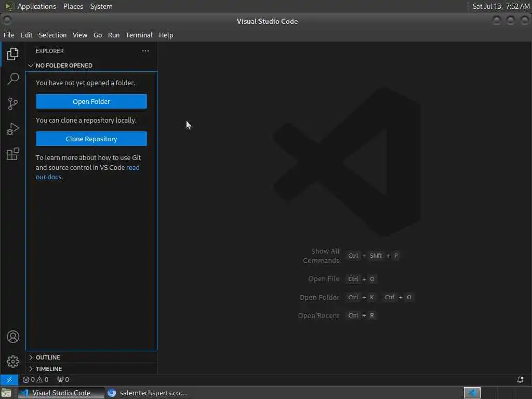Image resolution: width=532 pixels, height=399 pixels.
Task: Open the Go menu
Action: point(98,35)
